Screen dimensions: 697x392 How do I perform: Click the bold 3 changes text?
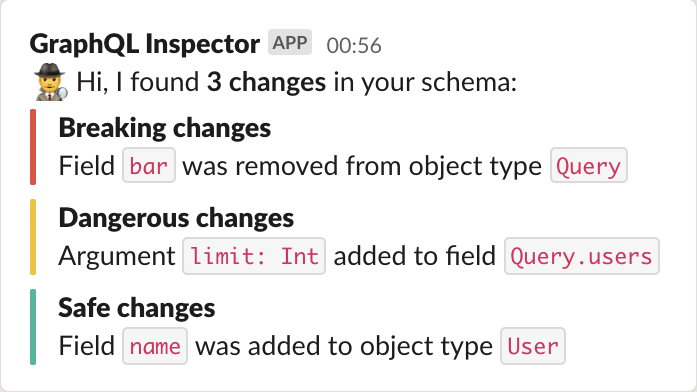coord(266,82)
